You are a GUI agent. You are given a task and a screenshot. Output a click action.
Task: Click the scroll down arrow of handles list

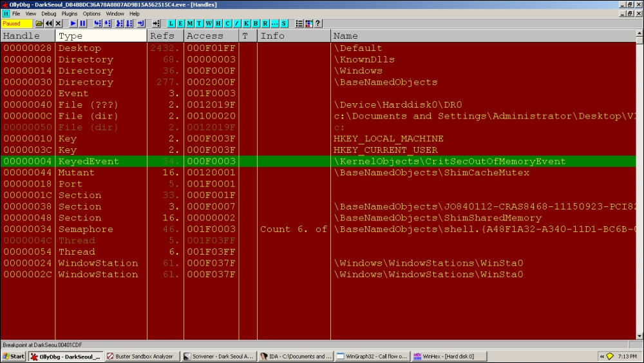[639, 336]
